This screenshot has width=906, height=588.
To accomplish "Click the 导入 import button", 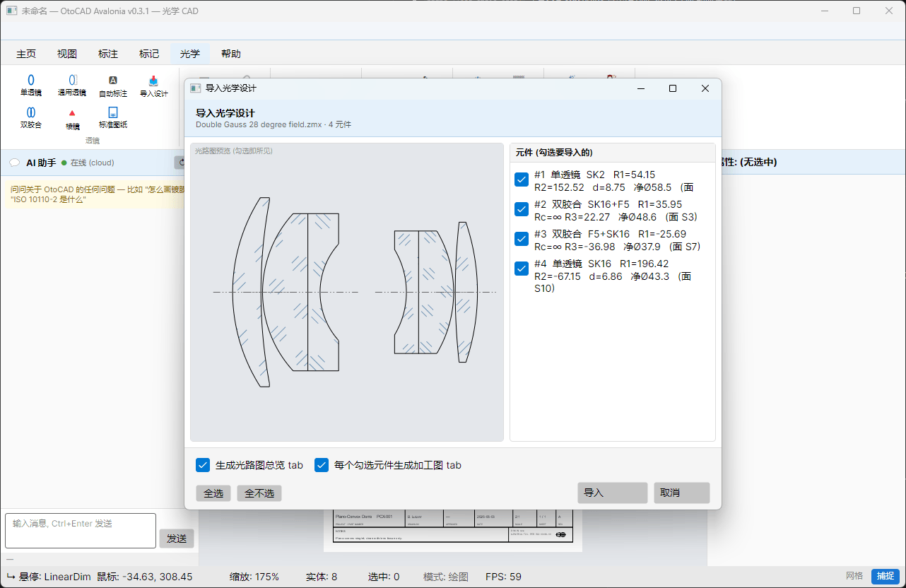I will point(612,493).
